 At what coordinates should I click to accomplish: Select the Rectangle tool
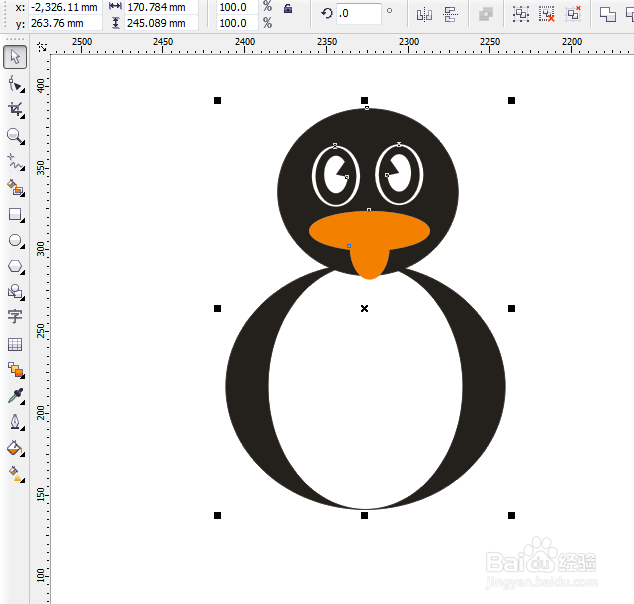(x=15, y=214)
